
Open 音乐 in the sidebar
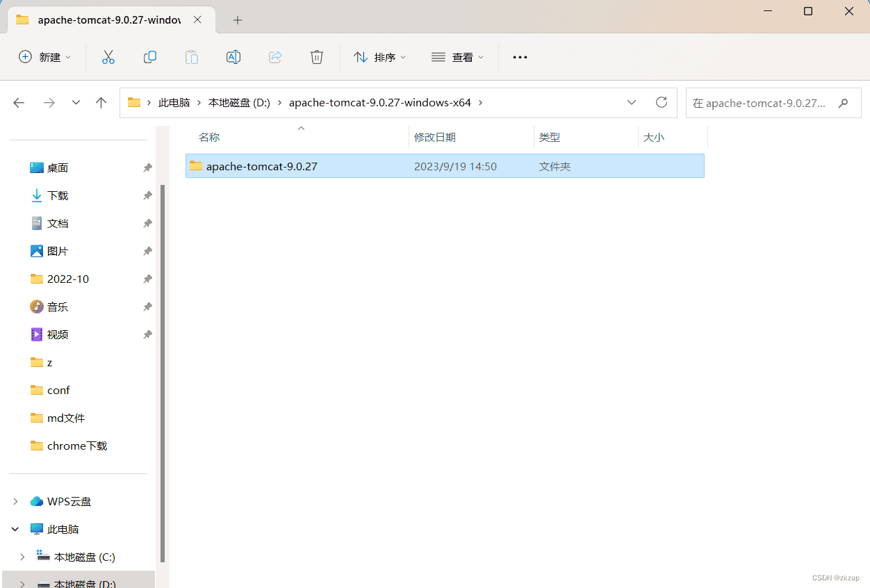58,307
